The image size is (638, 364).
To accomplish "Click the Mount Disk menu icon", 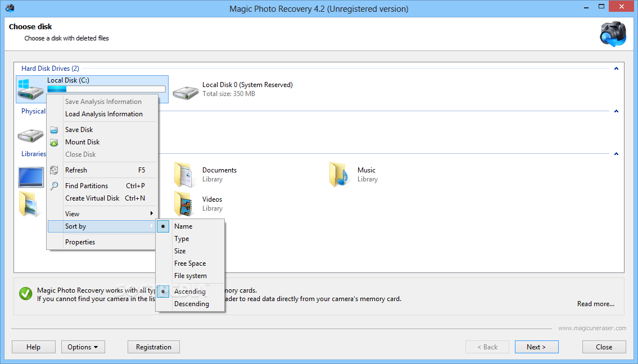I will coord(54,142).
